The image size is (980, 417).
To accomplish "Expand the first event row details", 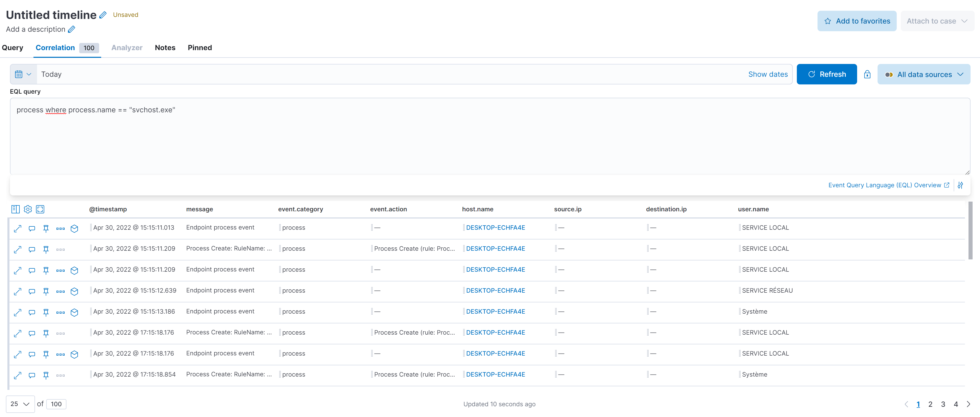I will [x=17, y=228].
